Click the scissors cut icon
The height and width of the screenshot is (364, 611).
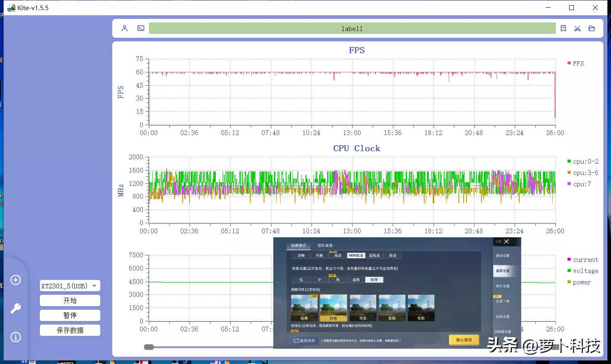point(577,29)
